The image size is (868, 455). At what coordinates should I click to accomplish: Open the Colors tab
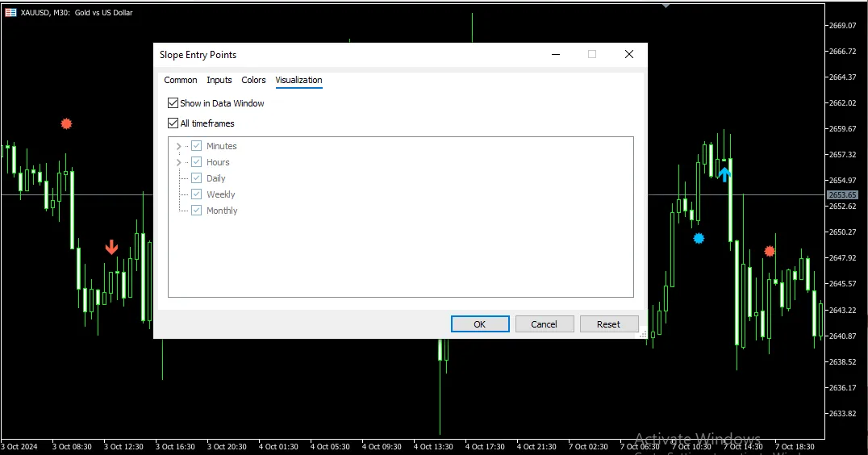253,80
